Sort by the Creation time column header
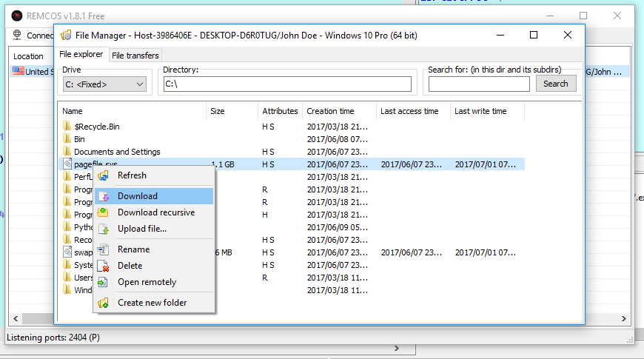Screen dimensions: 644x359 point(339,111)
